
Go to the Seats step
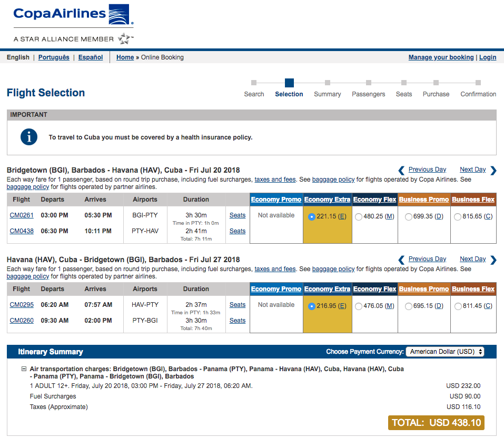coord(404,88)
